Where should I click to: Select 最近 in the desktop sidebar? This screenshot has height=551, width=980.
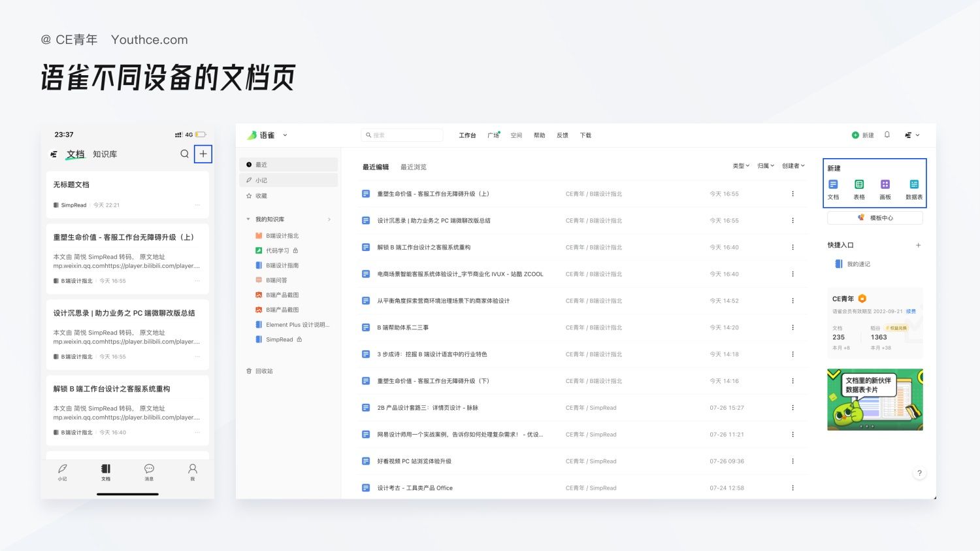click(288, 165)
